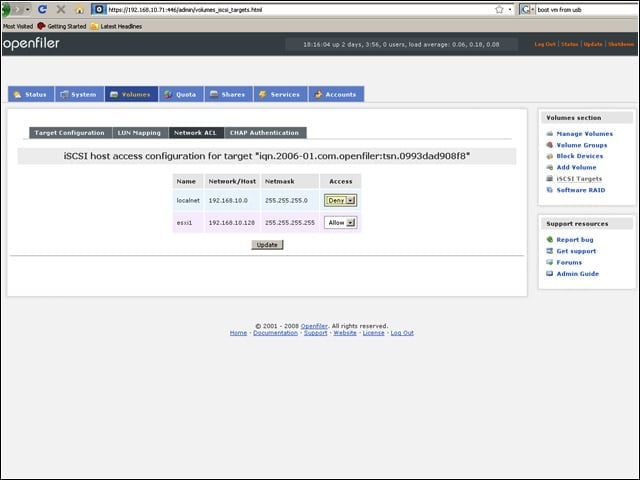Select the Network ACL sub-tab
Screen dimensions: 640x480
[196, 133]
